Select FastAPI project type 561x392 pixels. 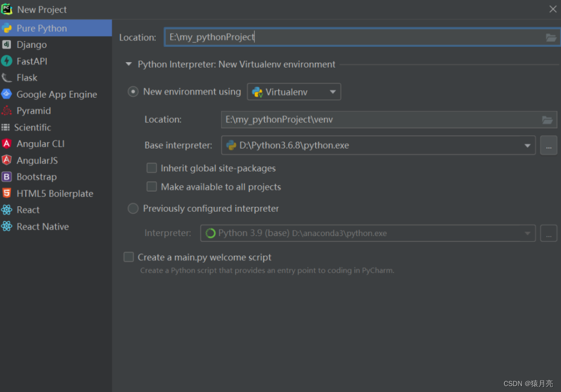56,61
